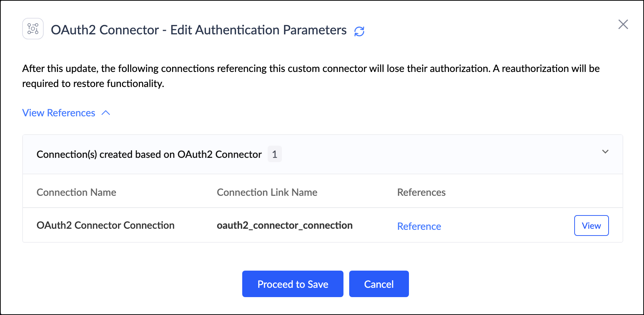Click the References column header

click(x=421, y=192)
